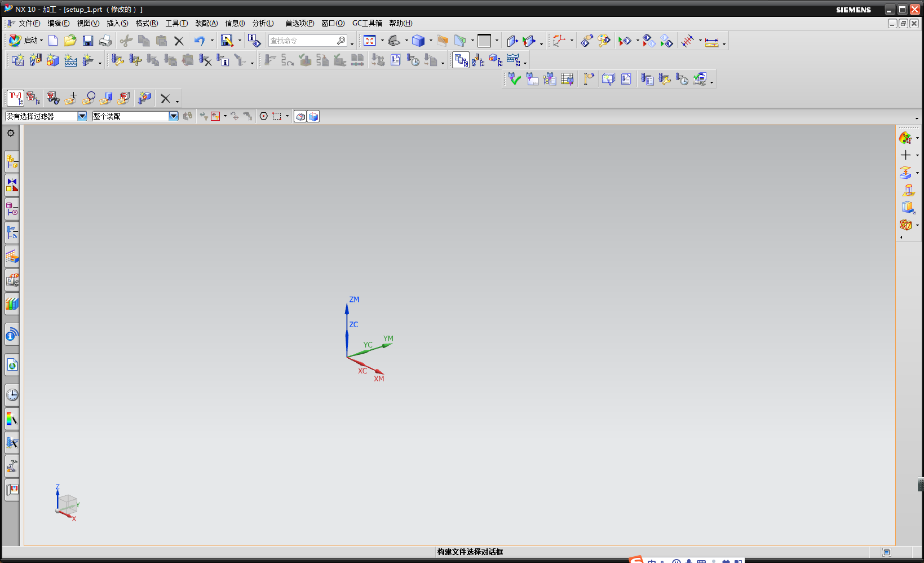Expand the 整个装配 selection scope dropdown
This screenshot has width=924, height=563.
pos(174,116)
